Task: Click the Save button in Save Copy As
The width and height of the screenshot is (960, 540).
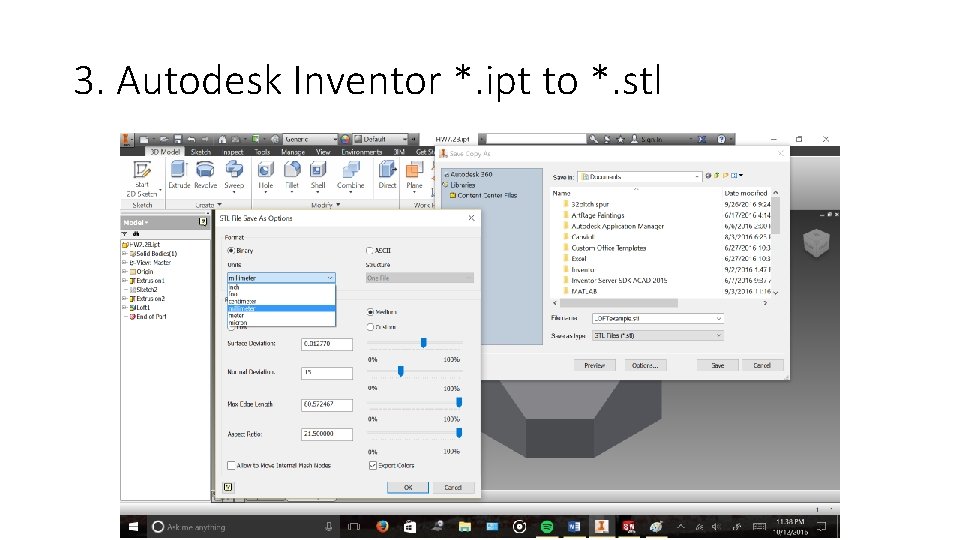Action: coord(718,366)
